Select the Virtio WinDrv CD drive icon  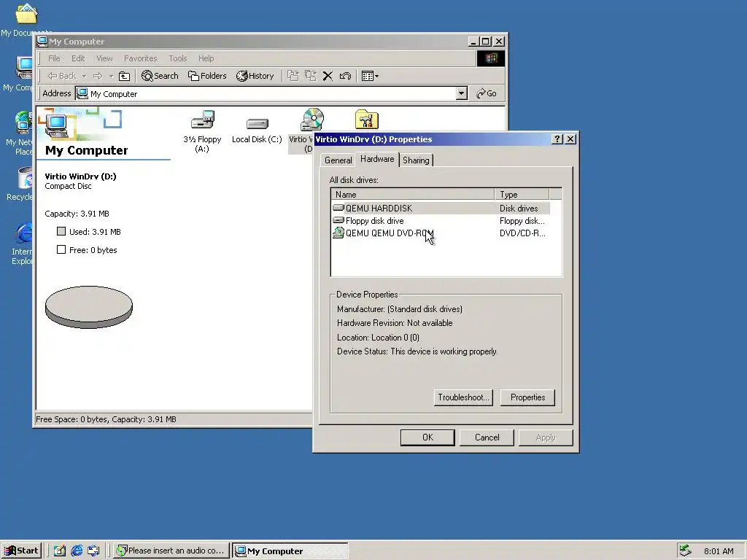(312, 119)
